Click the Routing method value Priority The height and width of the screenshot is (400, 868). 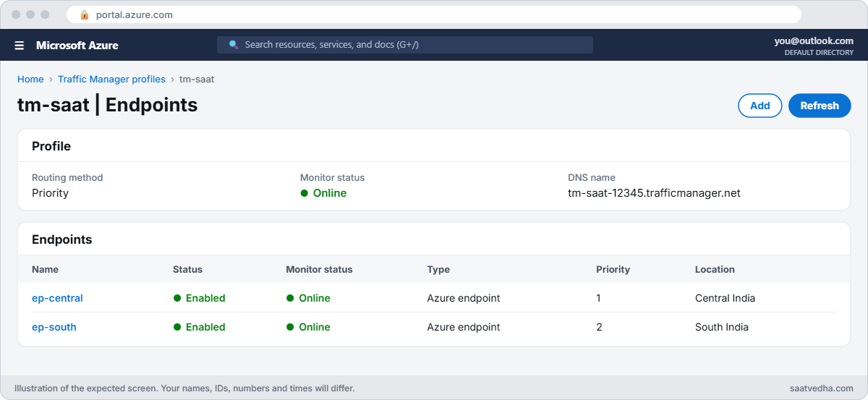50,193
